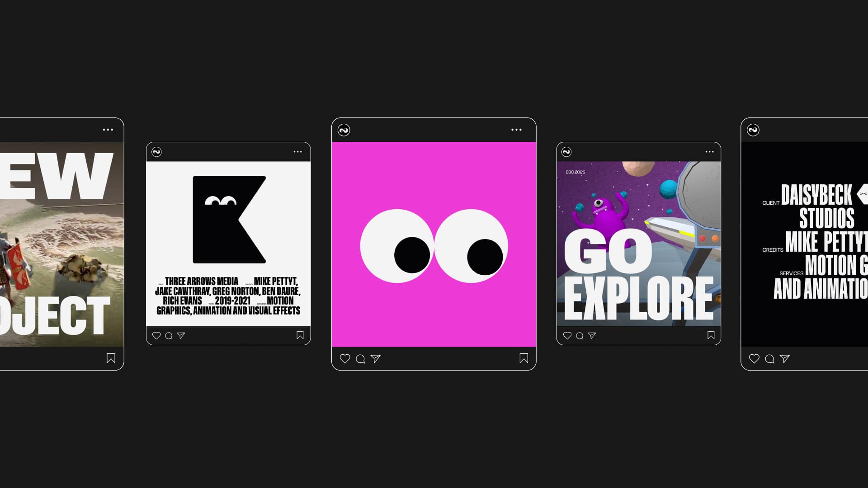Screen dimensions: 868x488
Task: Bookmark the pink googly eyes post
Action: click(x=524, y=358)
